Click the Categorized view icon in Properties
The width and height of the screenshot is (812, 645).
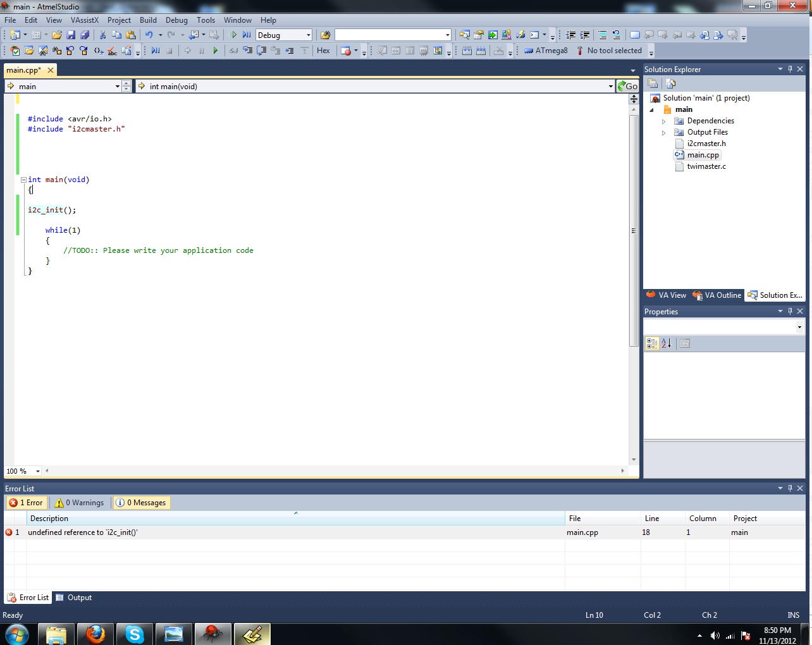click(652, 343)
